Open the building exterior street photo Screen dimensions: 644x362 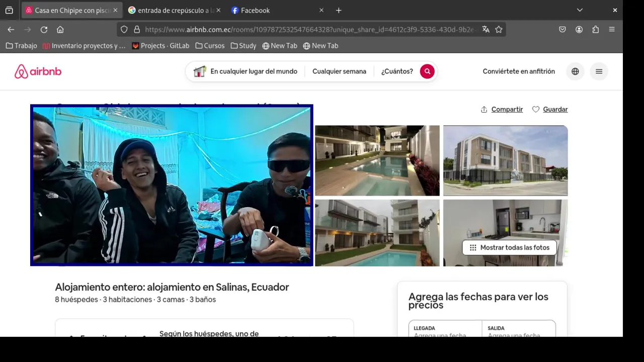[x=506, y=160]
